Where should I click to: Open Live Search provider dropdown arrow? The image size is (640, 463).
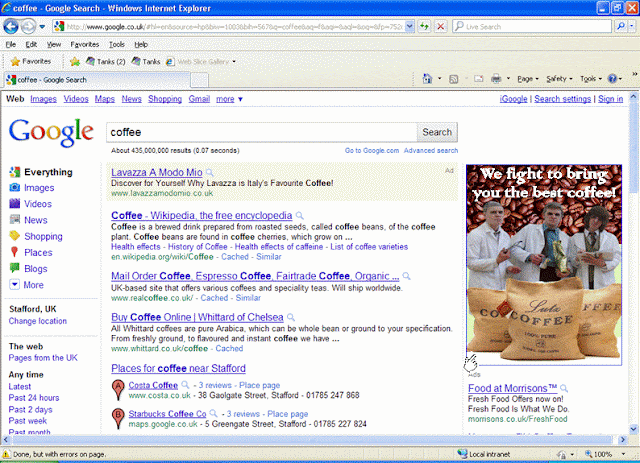coord(631,27)
